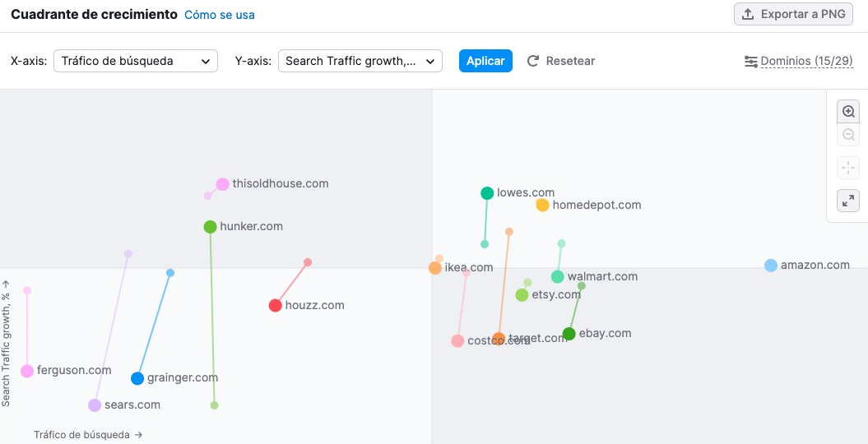This screenshot has height=444, width=868.
Task: Click the Resetear button
Action: [x=561, y=61]
